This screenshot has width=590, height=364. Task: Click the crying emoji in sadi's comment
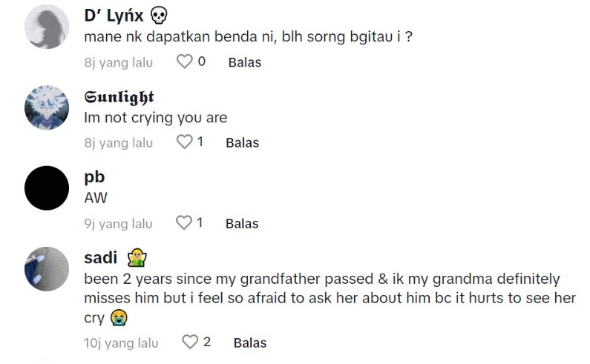pyautogui.click(x=117, y=317)
